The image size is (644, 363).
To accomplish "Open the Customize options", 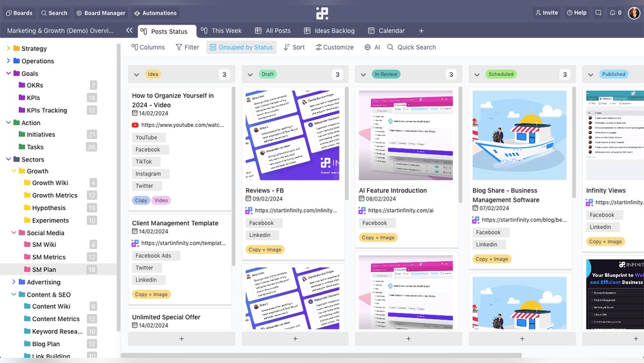I will tap(334, 47).
